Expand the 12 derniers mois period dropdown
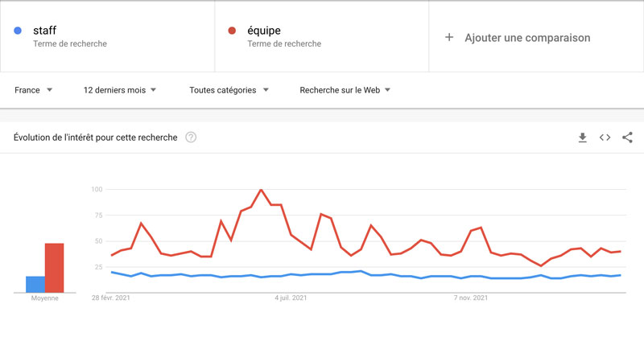The image size is (644, 341). [x=119, y=90]
